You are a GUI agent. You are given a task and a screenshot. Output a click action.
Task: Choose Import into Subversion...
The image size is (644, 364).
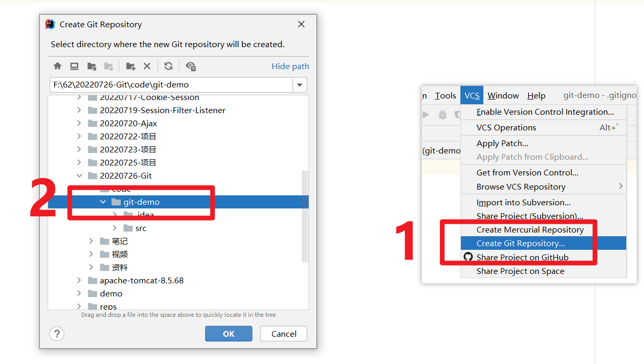[x=544, y=202]
